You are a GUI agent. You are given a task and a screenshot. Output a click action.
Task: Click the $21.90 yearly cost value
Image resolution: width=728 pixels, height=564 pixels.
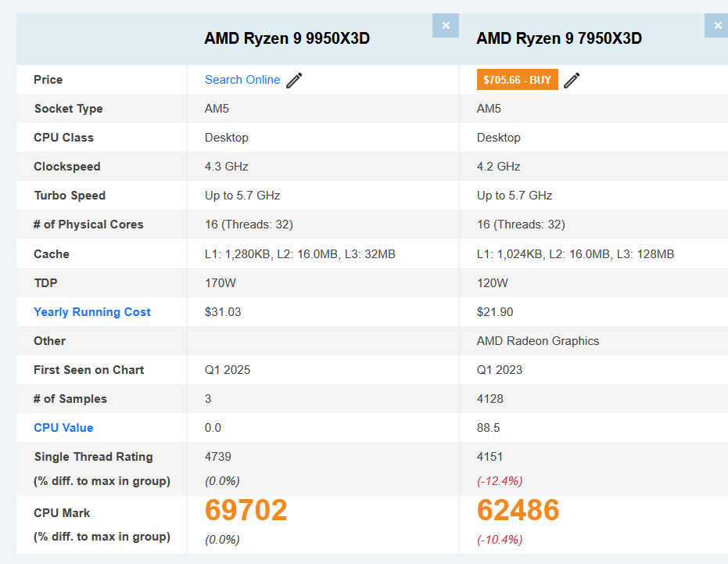(495, 312)
